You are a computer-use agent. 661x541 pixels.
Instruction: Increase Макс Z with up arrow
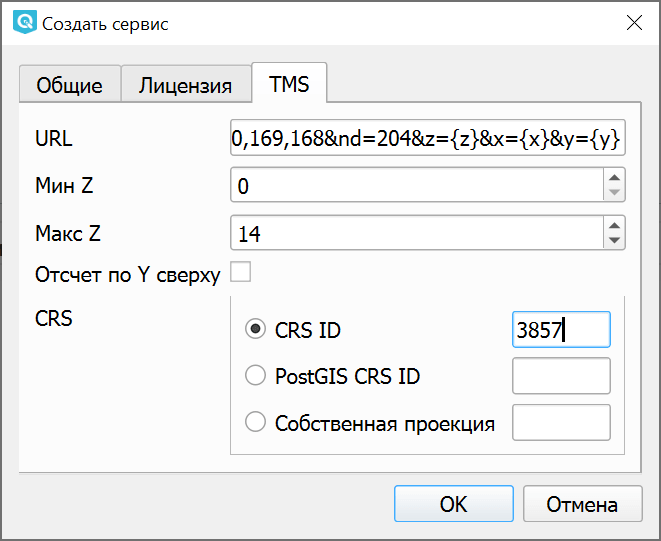pos(614,226)
